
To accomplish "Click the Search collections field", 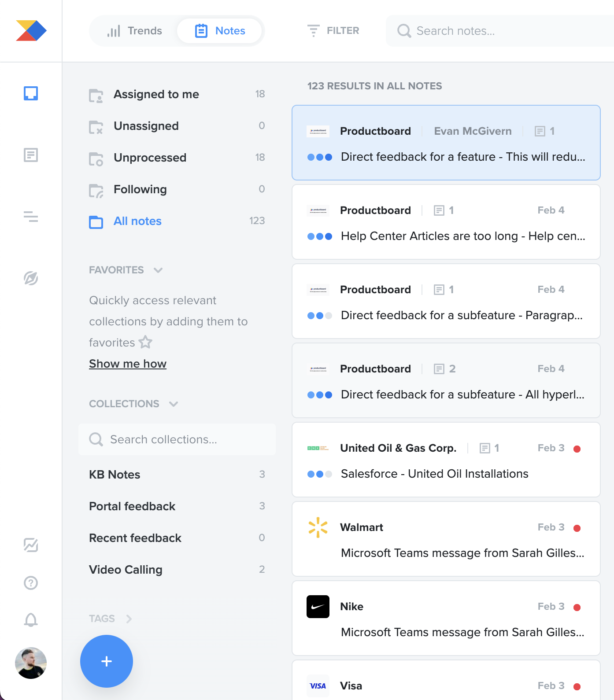I will pos(177,439).
